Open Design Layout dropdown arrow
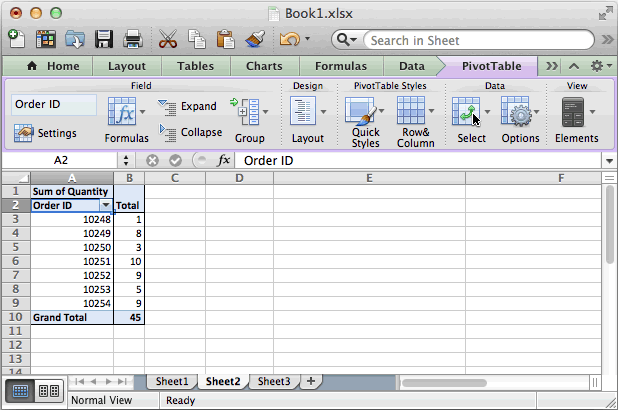This screenshot has height=410, width=618. coord(324,112)
